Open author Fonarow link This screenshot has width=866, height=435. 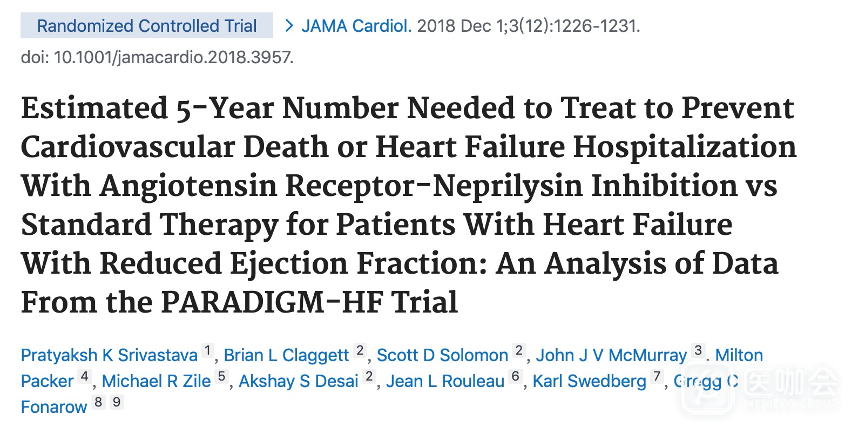(x=54, y=407)
